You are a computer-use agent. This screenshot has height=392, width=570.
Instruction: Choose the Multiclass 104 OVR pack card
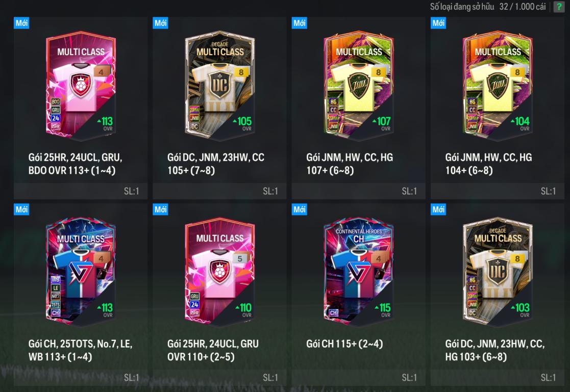(x=498, y=86)
